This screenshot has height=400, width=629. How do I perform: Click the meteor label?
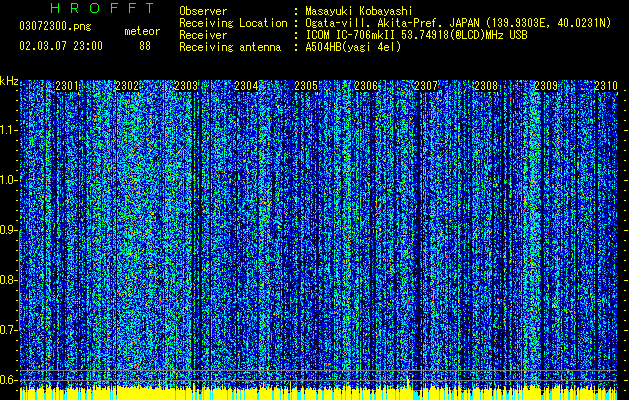(x=142, y=31)
